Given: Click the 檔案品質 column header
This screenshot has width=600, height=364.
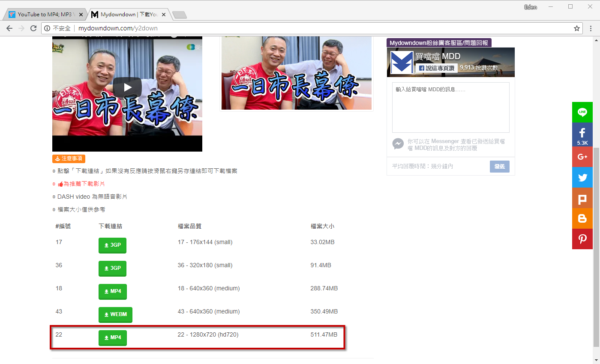Looking at the screenshot, I should pyautogui.click(x=189, y=226).
